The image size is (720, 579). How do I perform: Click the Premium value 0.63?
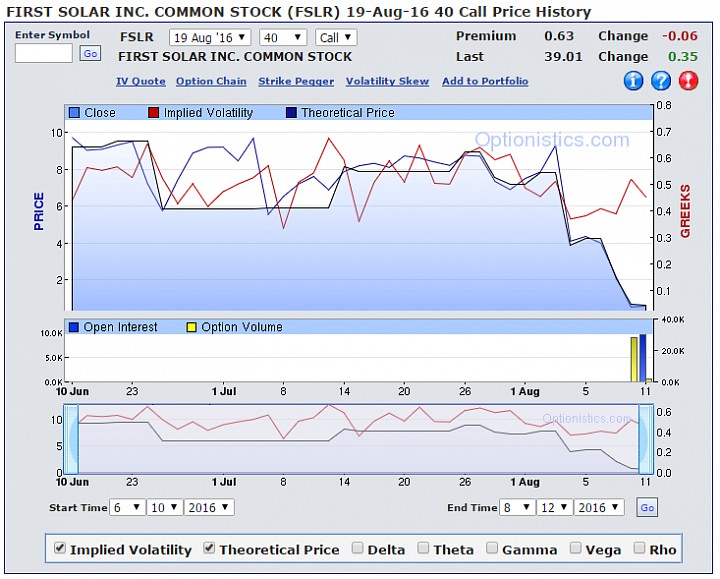click(x=559, y=36)
